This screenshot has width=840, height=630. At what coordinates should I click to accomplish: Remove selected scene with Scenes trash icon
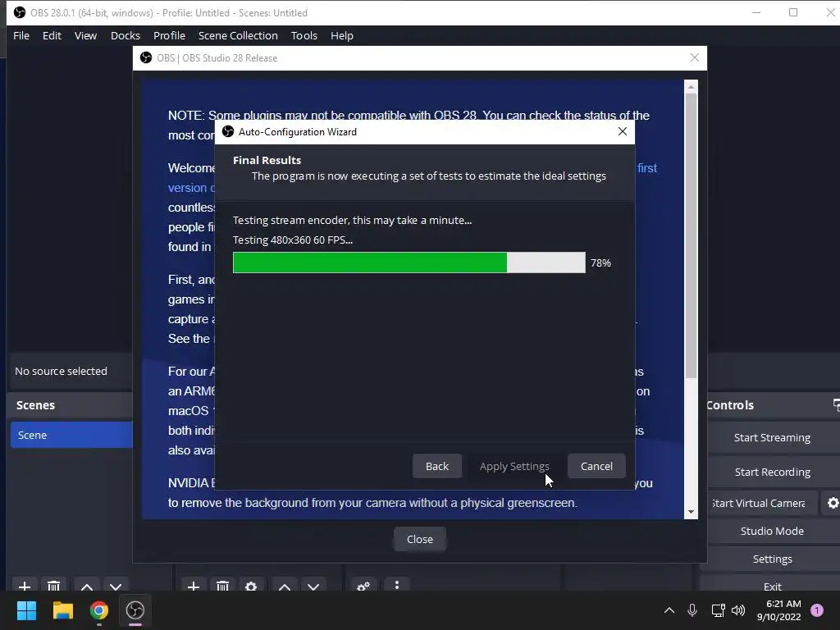pyautogui.click(x=53, y=586)
